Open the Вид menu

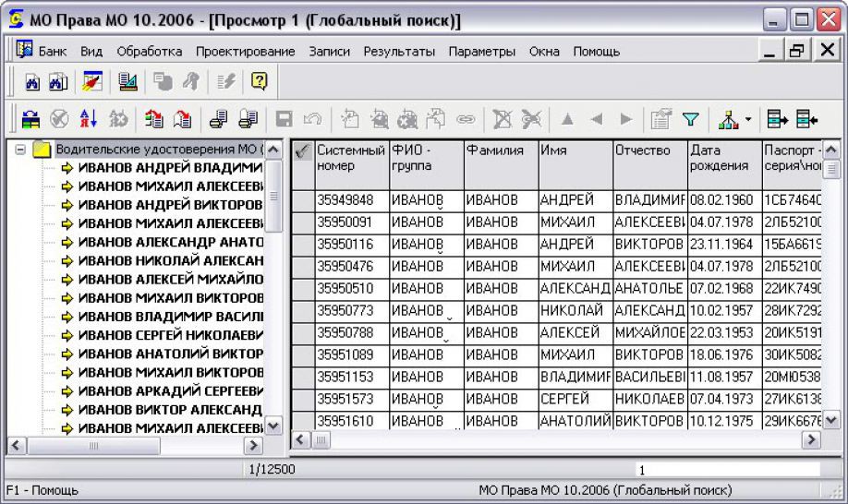pos(91,52)
